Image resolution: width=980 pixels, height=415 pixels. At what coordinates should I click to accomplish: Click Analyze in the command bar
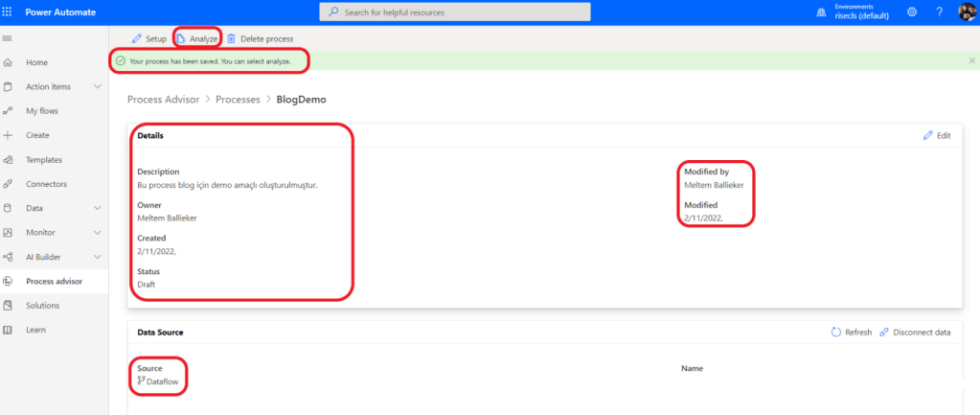(x=197, y=38)
